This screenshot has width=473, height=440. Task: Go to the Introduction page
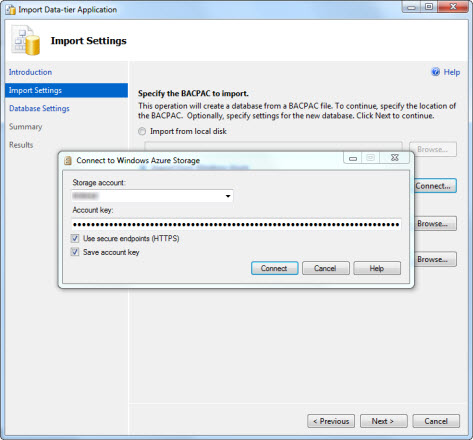pos(30,72)
